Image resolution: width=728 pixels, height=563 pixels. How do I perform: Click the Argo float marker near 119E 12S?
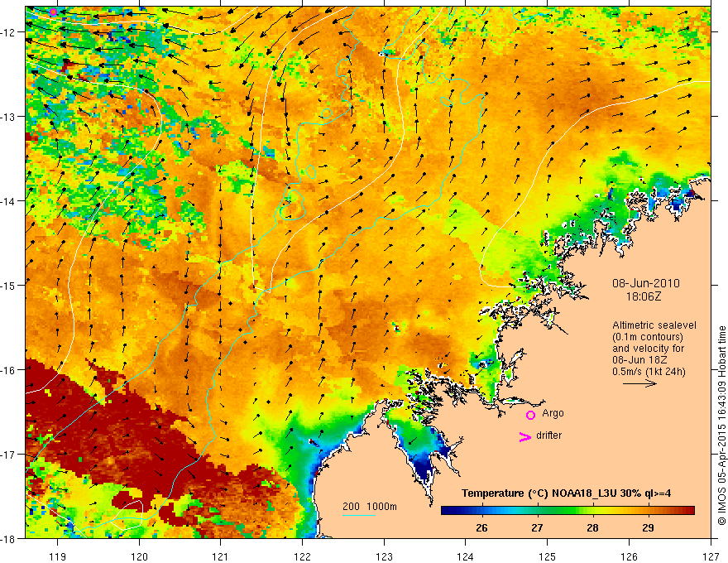click(x=54, y=12)
